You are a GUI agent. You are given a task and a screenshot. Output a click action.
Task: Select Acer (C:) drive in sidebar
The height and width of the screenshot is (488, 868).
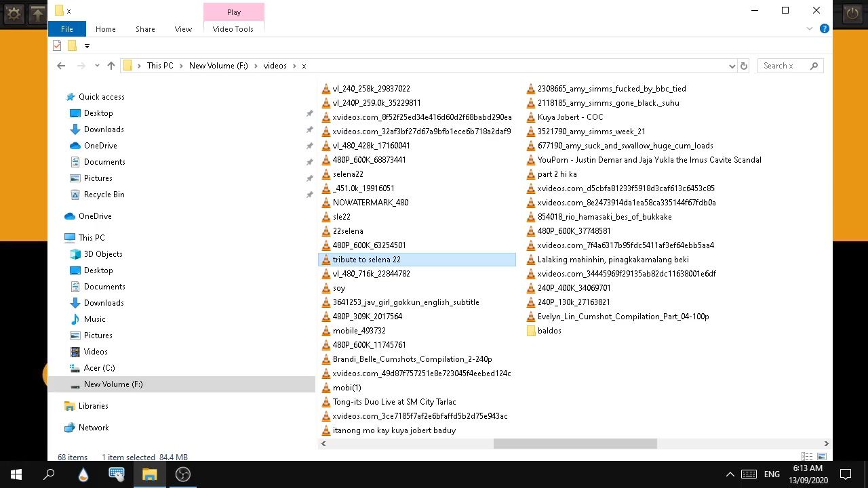pos(99,368)
